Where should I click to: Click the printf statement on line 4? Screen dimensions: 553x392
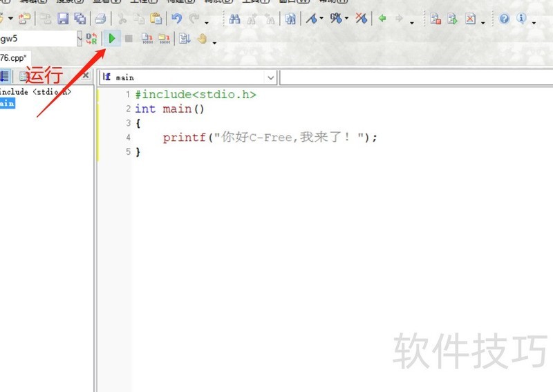270,138
